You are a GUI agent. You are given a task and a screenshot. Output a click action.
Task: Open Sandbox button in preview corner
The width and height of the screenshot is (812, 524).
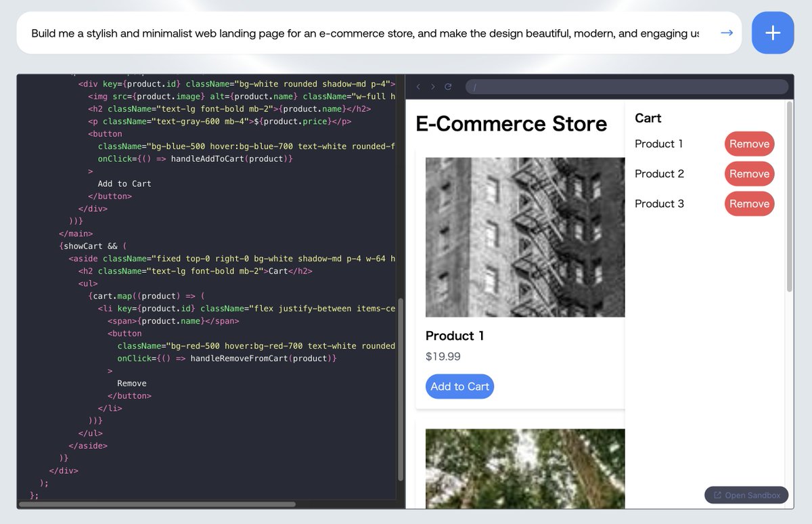click(746, 495)
